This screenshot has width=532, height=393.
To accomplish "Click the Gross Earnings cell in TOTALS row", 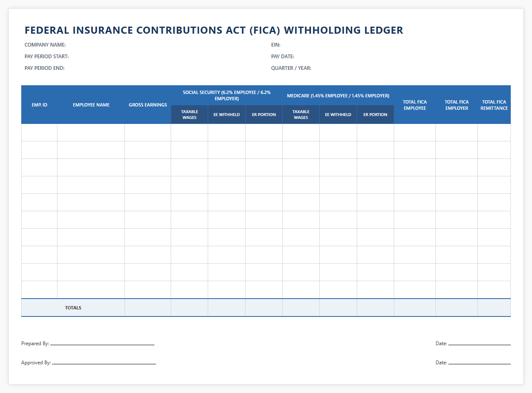I will tap(148, 308).
